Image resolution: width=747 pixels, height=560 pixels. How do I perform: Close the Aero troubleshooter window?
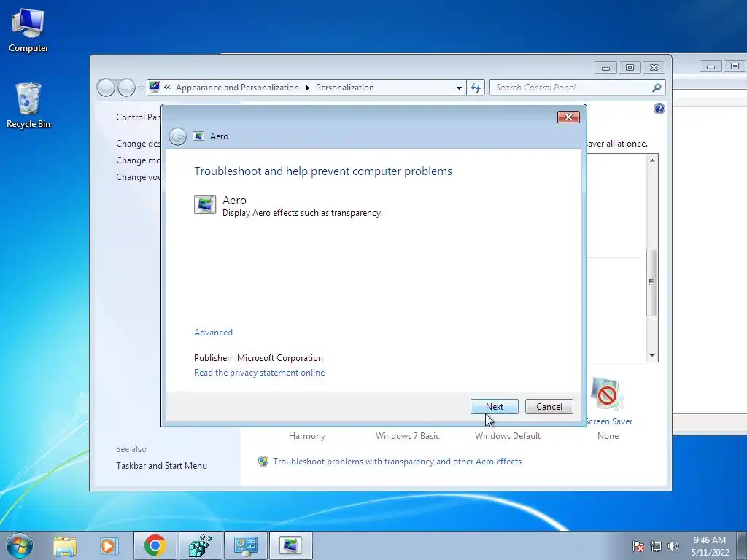coord(568,117)
